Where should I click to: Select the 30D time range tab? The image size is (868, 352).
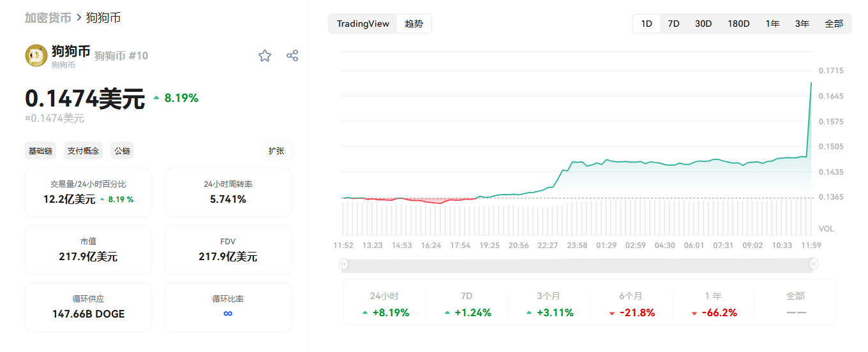(703, 24)
